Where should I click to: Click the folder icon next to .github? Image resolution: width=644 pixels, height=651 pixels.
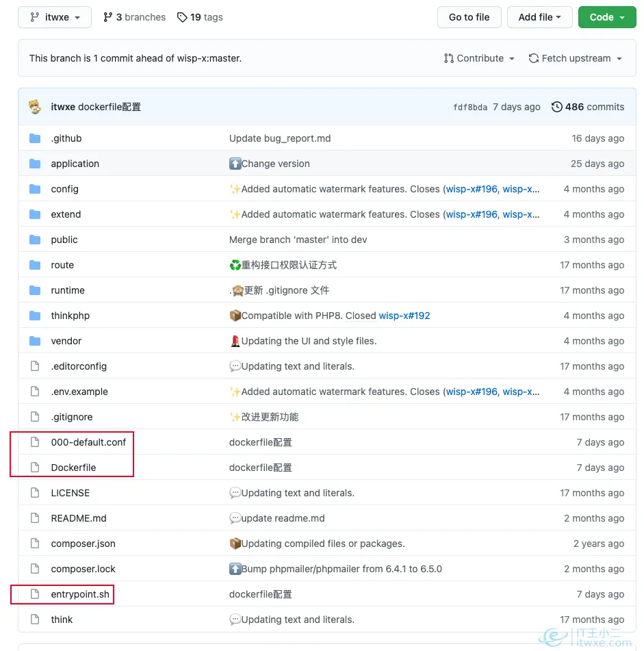(x=35, y=138)
